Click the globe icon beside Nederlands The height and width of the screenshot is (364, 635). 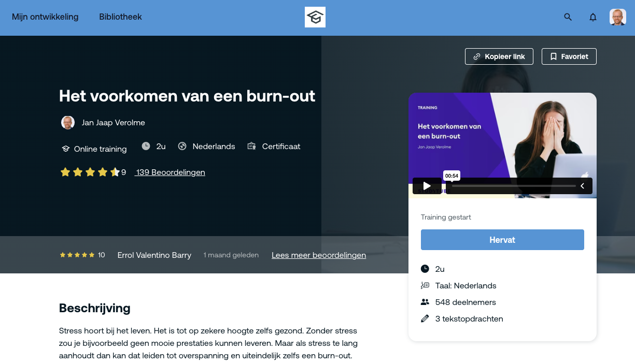(x=182, y=146)
